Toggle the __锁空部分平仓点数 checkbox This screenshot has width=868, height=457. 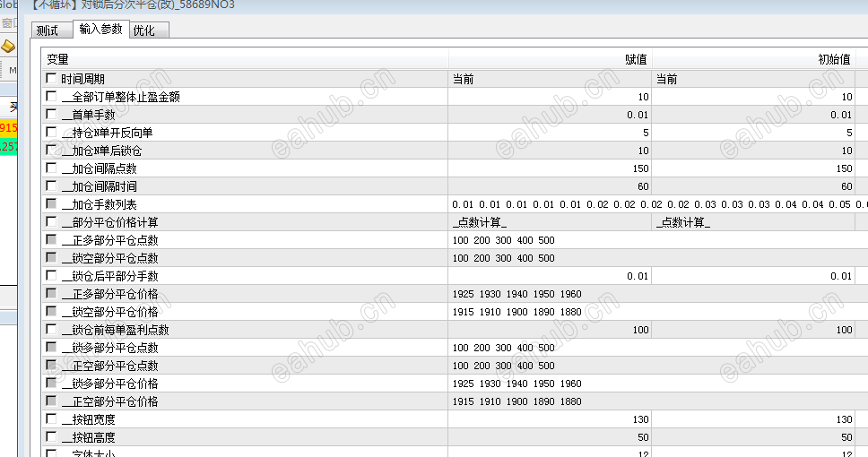coord(51,257)
